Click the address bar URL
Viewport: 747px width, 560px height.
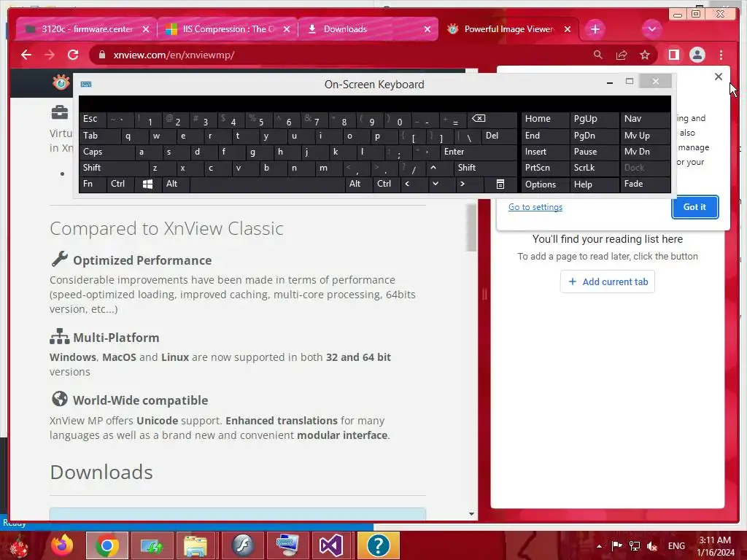pos(174,55)
